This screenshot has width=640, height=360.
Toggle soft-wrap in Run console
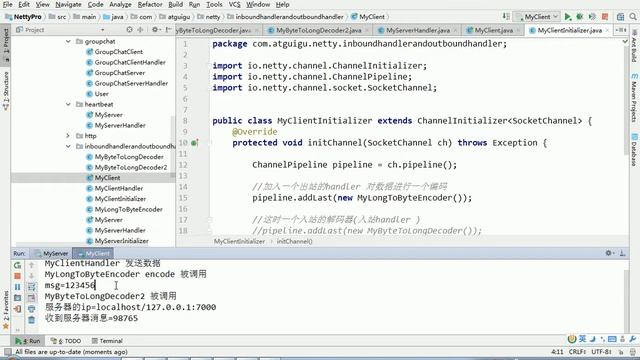pyautogui.click(x=31, y=287)
